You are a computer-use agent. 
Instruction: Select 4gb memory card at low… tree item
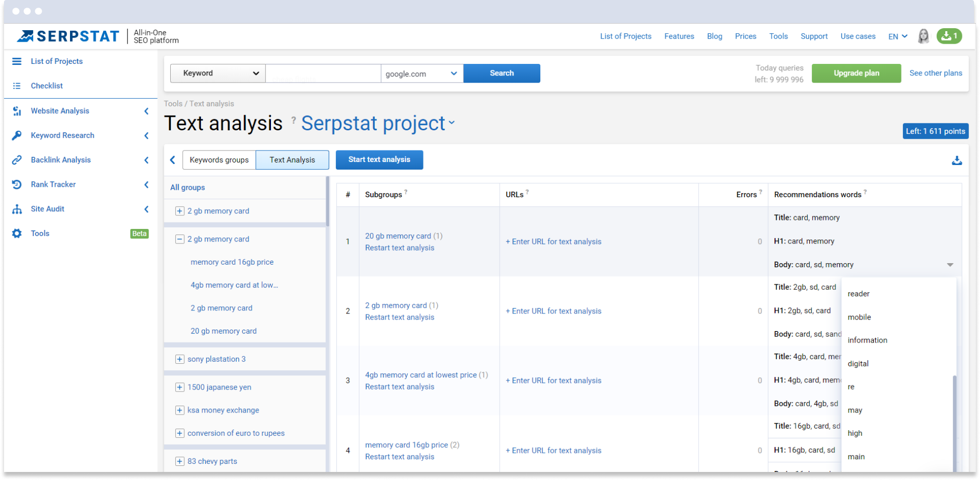coord(234,285)
